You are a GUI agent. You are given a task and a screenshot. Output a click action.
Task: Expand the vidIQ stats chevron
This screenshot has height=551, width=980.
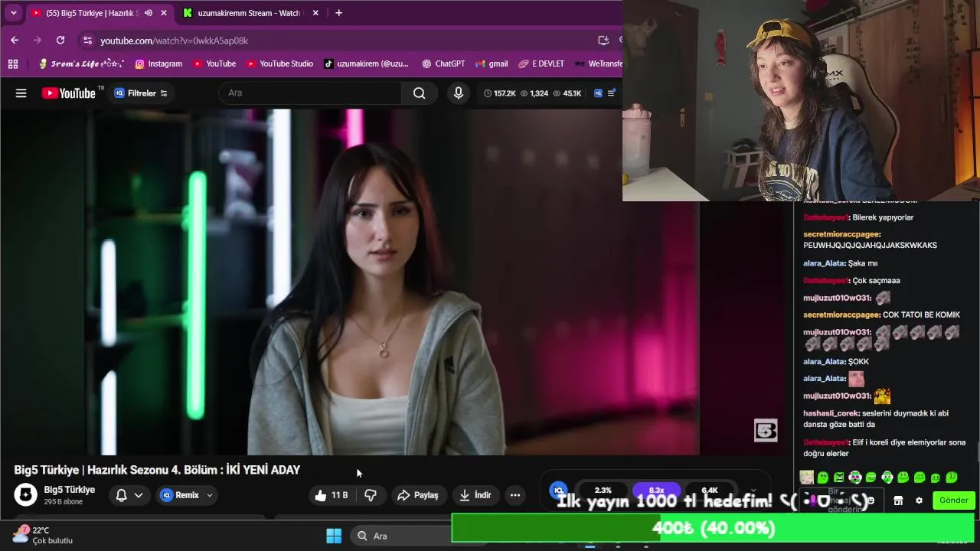coord(753,491)
